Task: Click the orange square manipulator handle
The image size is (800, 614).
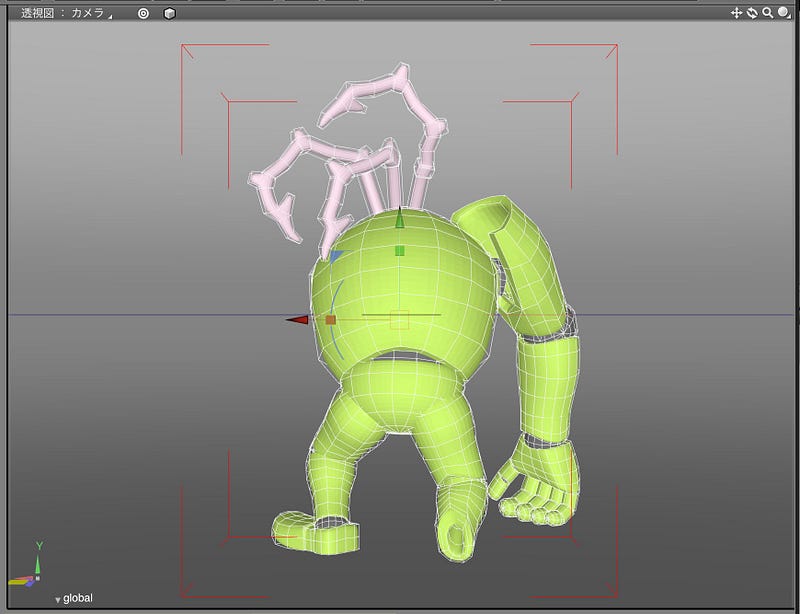Action: 331,320
